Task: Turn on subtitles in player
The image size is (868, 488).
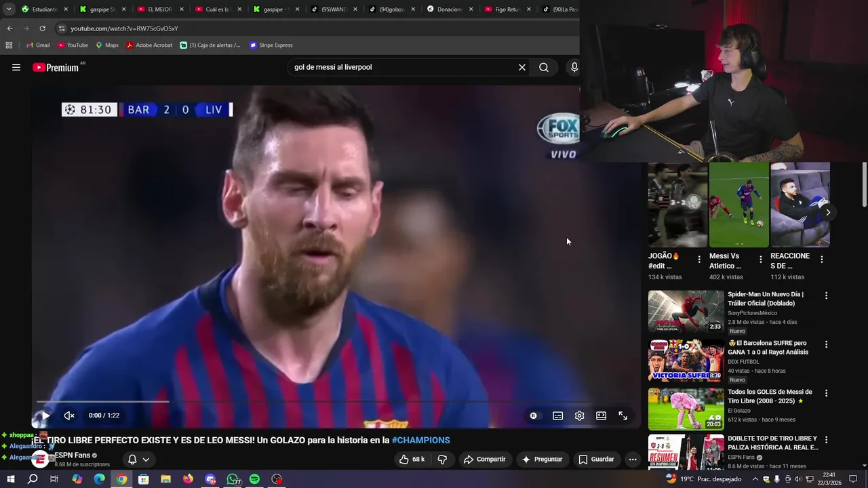Action: [557, 415]
